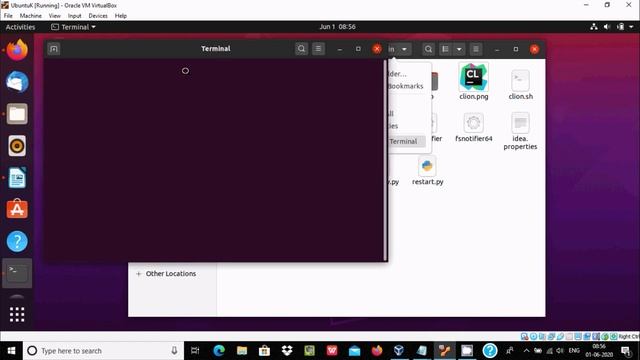The image size is (640, 360).
Task: Open the VirtualBox Help menu
Action: tap(121, 16)
